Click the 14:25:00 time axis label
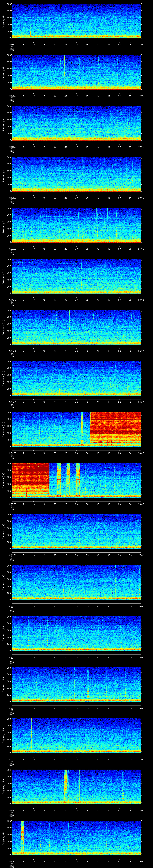 pyautogui.click(x=12, y=504)
